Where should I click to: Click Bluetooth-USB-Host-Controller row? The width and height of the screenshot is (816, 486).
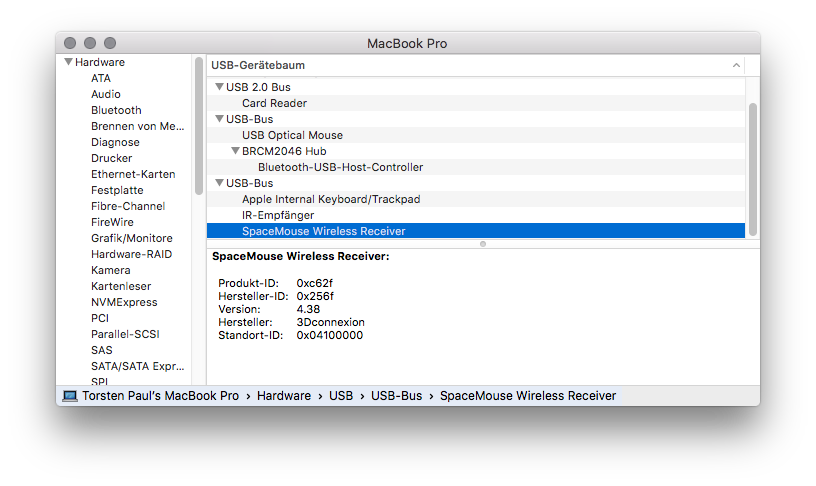pos(340,167)
